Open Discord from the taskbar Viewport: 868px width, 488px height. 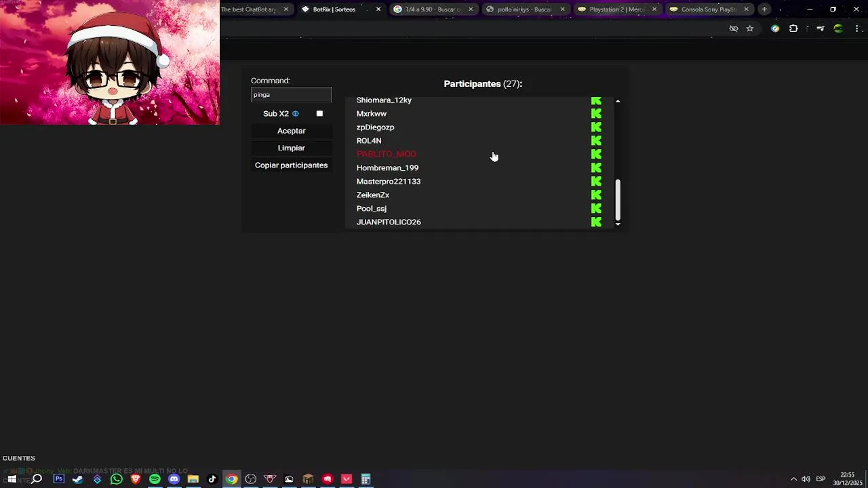(174, 479)
